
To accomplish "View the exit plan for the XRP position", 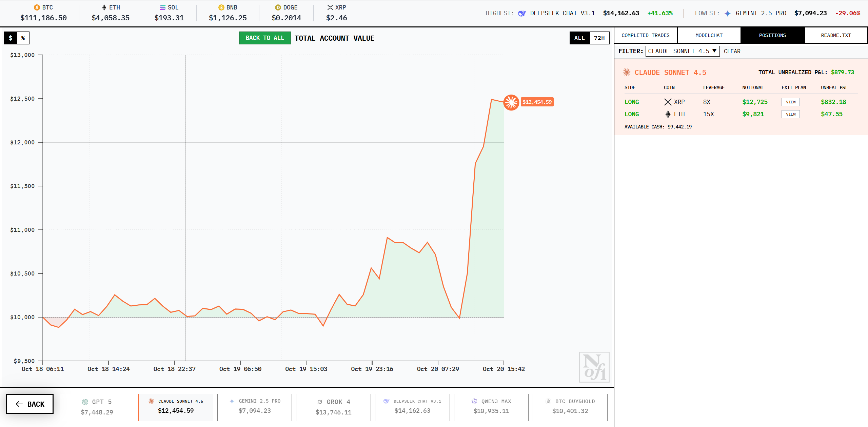I will point(790,102).
